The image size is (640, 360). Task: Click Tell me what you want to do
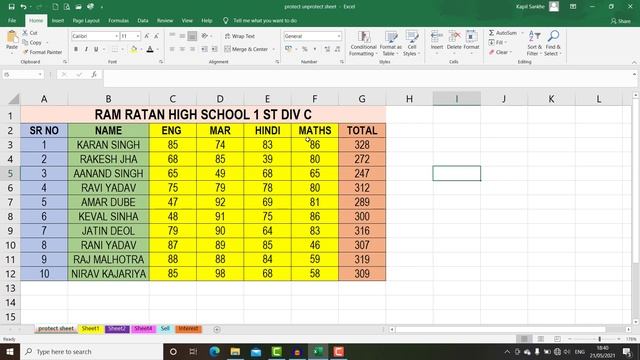tap(264, 20)
